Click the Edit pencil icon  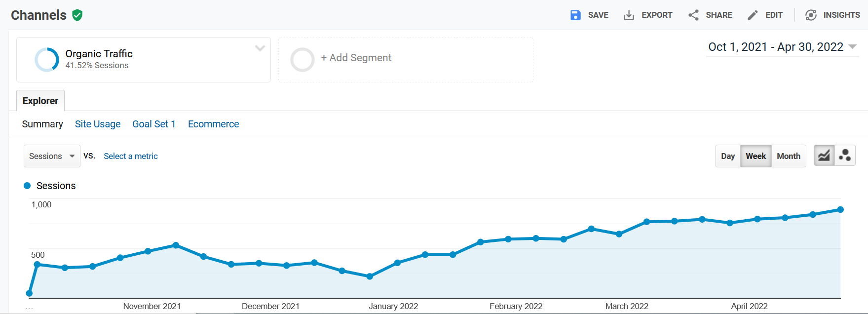753,15
